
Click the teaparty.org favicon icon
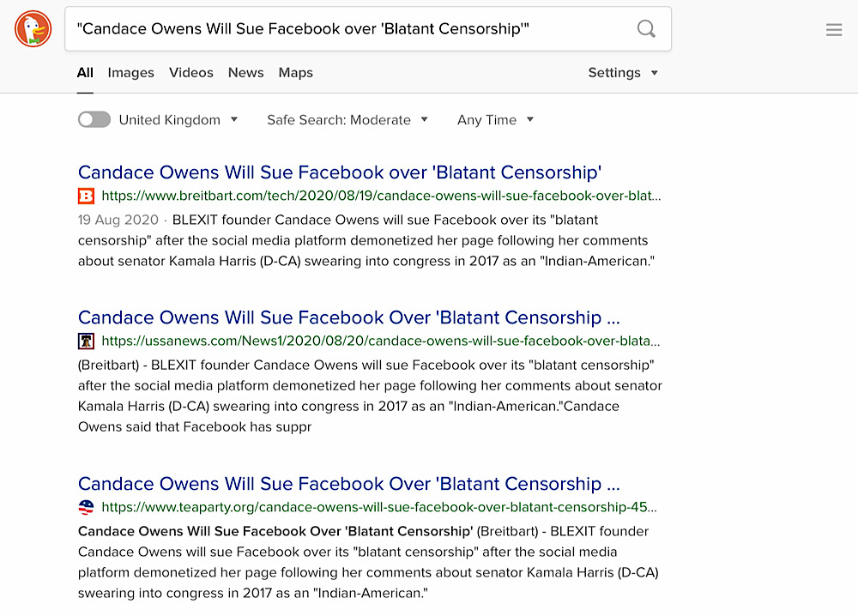tap(86, 507)
